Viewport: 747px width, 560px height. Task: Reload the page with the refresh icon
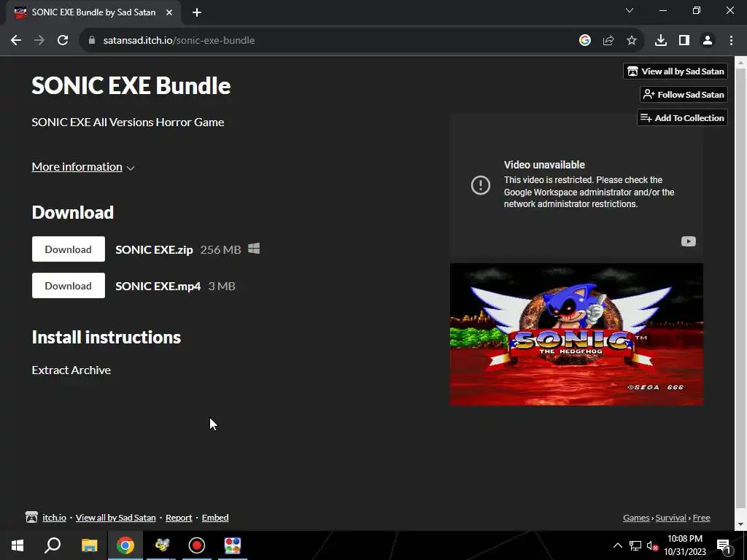coord(63,41)
